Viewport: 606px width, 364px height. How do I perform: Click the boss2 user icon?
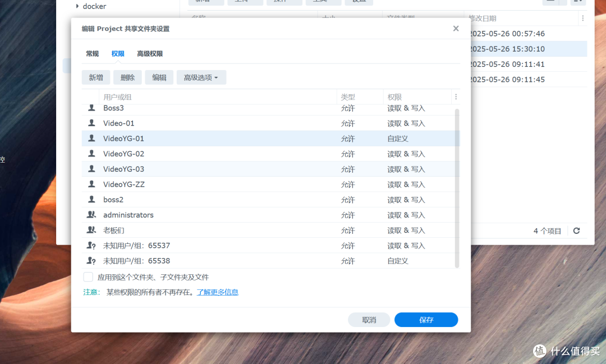click(91, 200)
